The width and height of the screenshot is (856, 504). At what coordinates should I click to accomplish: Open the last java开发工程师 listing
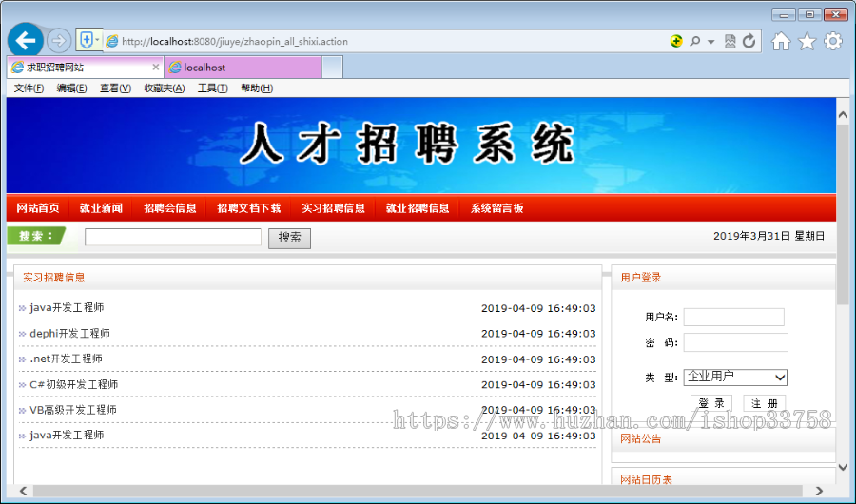[67, 436]
